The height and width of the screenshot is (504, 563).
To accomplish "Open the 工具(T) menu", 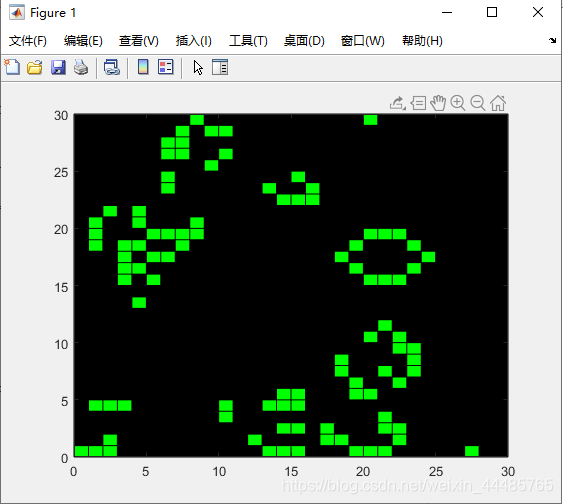I will (x=248, y=41).
